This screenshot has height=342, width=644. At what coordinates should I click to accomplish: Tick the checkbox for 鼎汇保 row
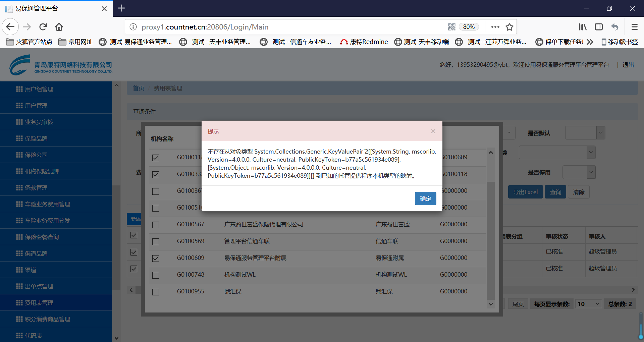coord(156,292)
